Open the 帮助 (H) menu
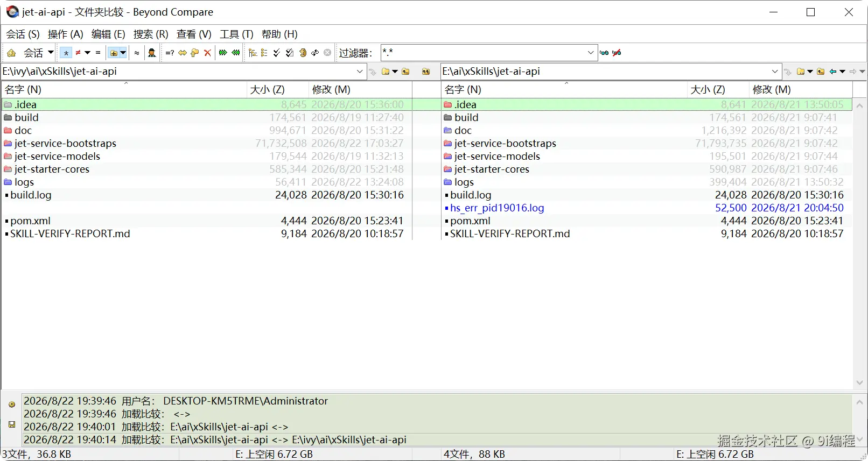This screenshot has width=868, height=461. tap(279, 34)
